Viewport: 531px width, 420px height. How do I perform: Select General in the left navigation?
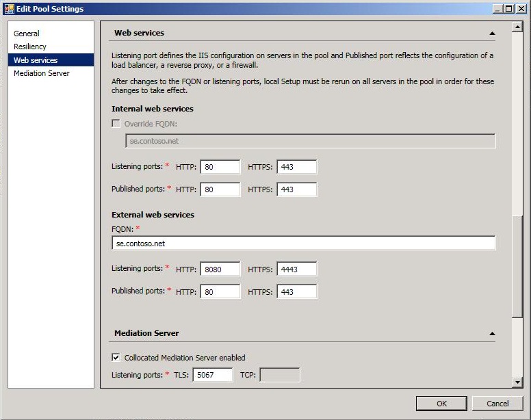(27, 34)
